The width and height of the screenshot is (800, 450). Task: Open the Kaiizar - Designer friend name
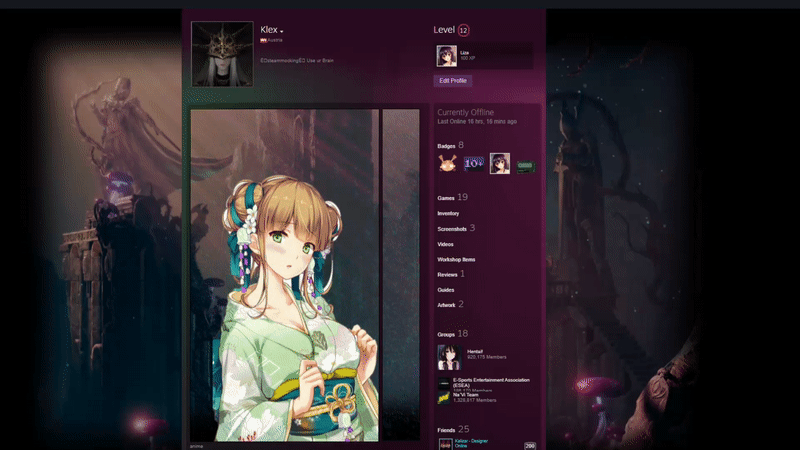point(471,441)
